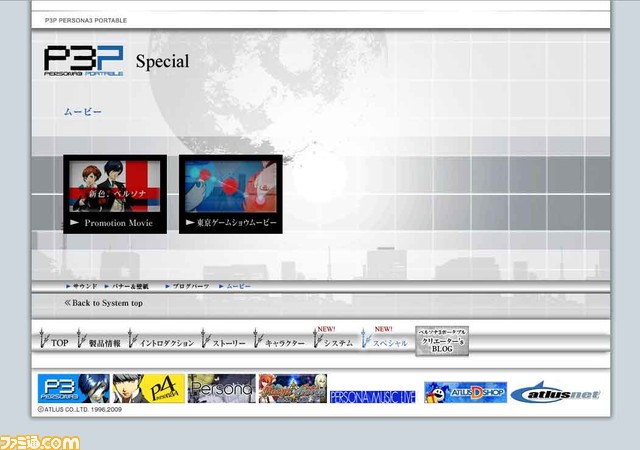The width and height of the screenshot is (640, 450).
Task: Select the ムービー sub-navigation link
Action: 235,286
